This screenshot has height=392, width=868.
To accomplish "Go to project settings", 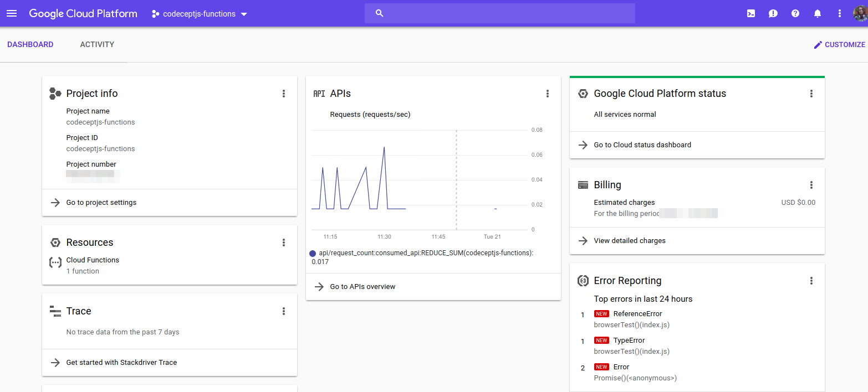I will [101, 203].
